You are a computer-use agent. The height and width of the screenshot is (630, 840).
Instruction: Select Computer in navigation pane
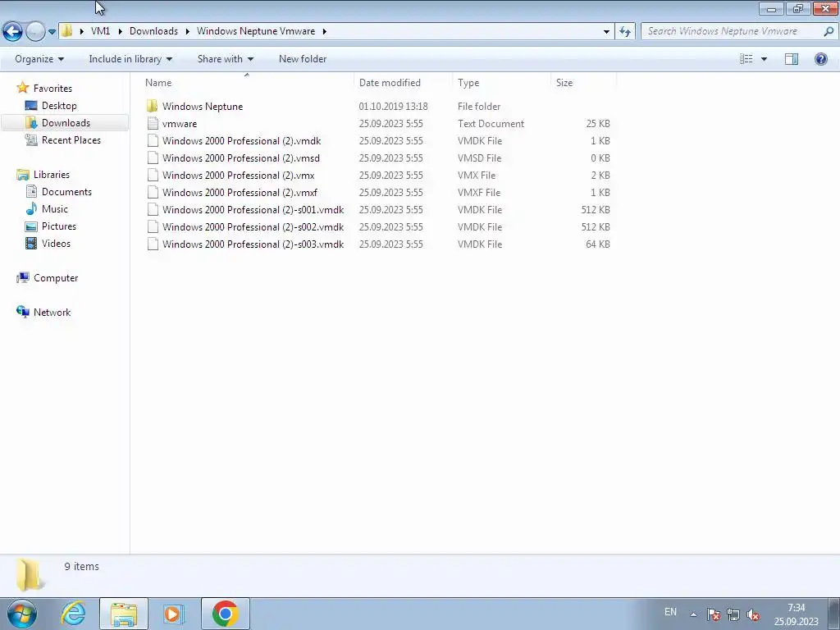pyautogui.click(x=56, y=278)
